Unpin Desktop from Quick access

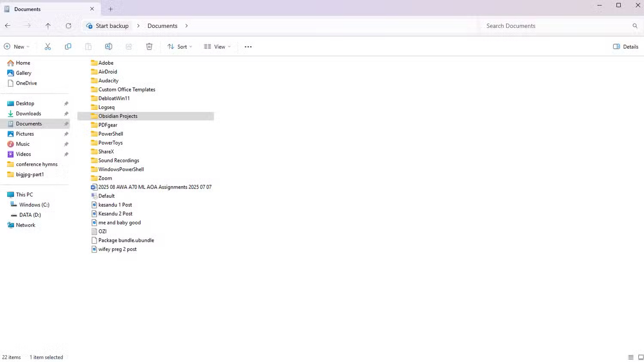(66, 104)
